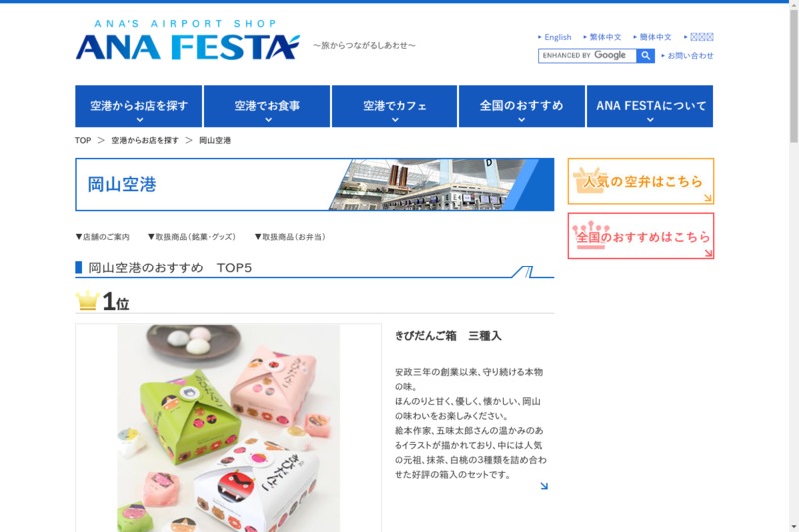799x532 pixels.
Task: Open the ANA FESTAについて menu
Action: (650, 106)
